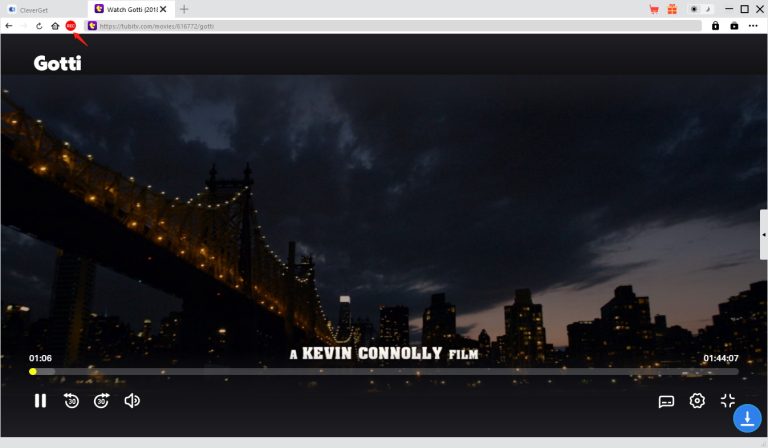Open the subtitles captions menu

pyautogui.click(x=666, y=401)
